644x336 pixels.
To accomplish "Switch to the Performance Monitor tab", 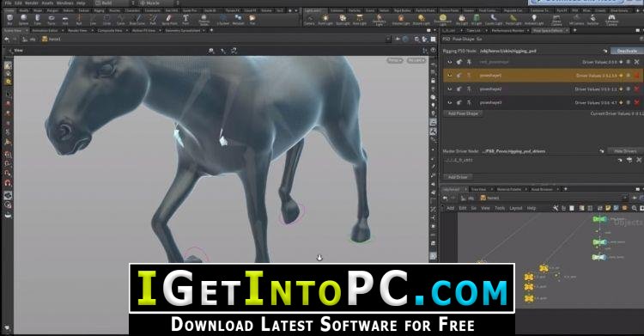I will (507, 30).
